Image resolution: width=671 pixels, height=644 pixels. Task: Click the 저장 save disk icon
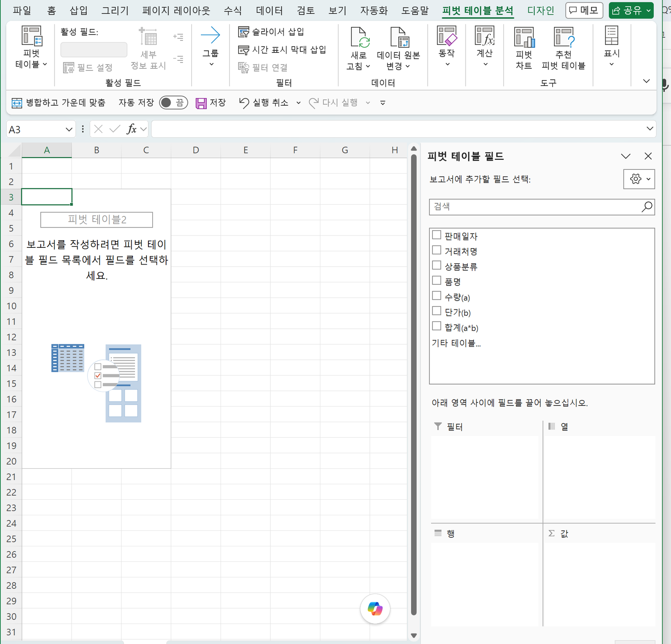201,103
